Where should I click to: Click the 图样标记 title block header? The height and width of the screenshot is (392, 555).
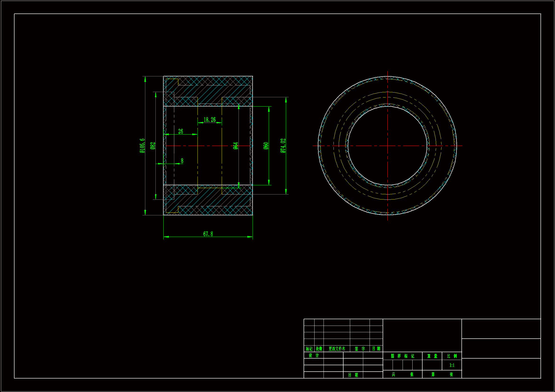(402, 356)
